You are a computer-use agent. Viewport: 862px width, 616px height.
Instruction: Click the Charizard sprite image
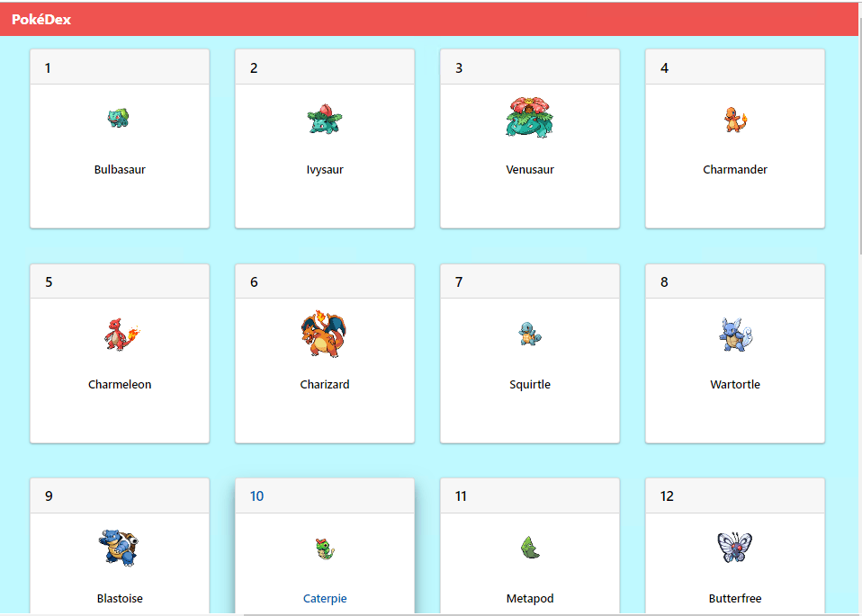pyautogui.click(x=325, y=333)
